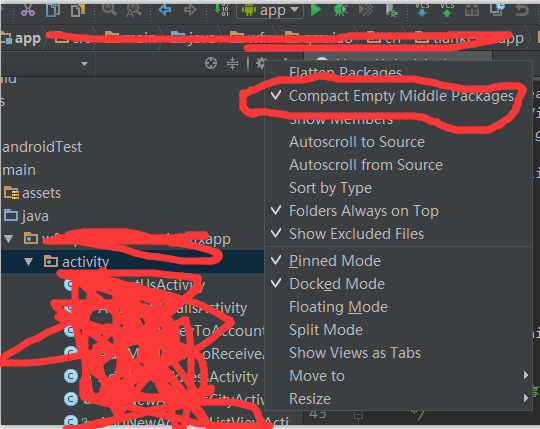The image size is (540, 429).
Task: Collapse the activity package folder
Action: tap(29, 262)
